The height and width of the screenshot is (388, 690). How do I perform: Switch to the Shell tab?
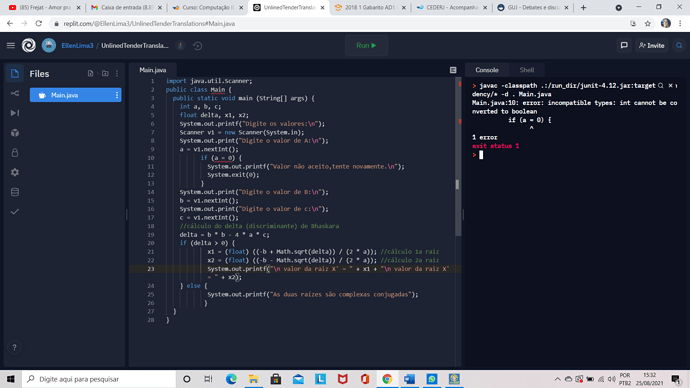pyautogui.click(x=526, y=70)
